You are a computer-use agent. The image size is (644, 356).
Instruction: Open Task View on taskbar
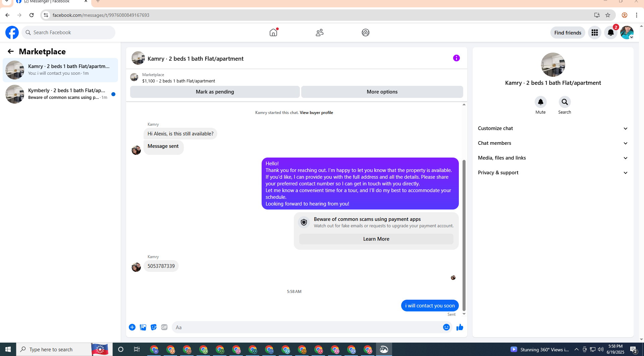[137, 349]
